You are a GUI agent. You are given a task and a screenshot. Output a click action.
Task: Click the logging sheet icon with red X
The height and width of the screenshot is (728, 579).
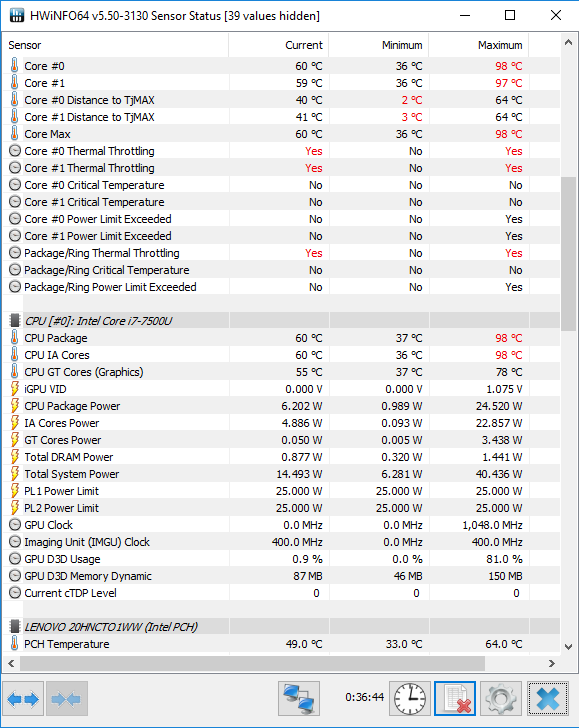point(455,699)
